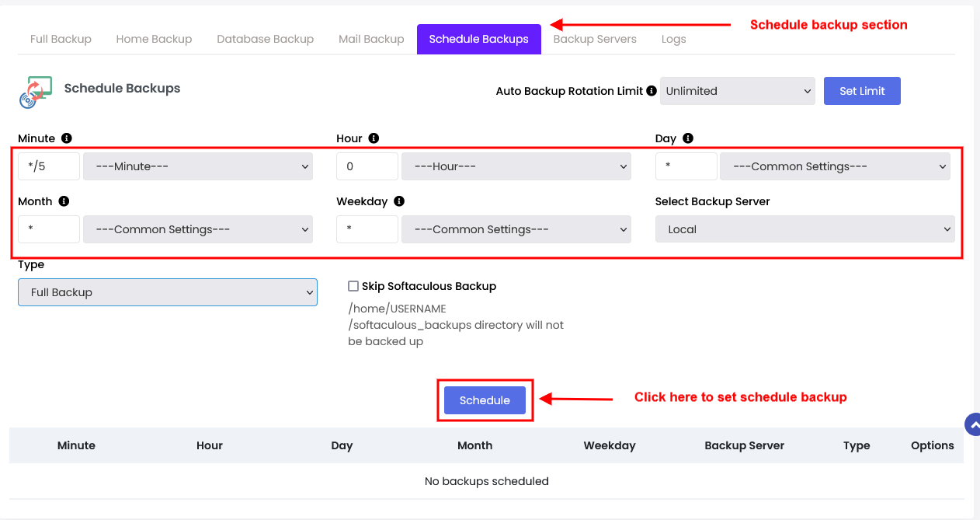Screen dimensions: 980x520
Task: Click the Schedule Backups logo icon
Action: (36, 92)
